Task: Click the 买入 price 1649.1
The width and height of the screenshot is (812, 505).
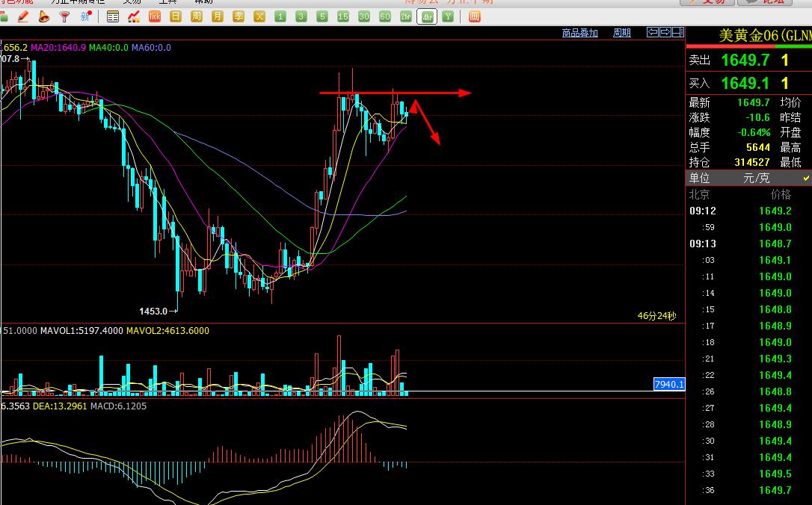Action: pyautogui.click(x=745, y=83)
